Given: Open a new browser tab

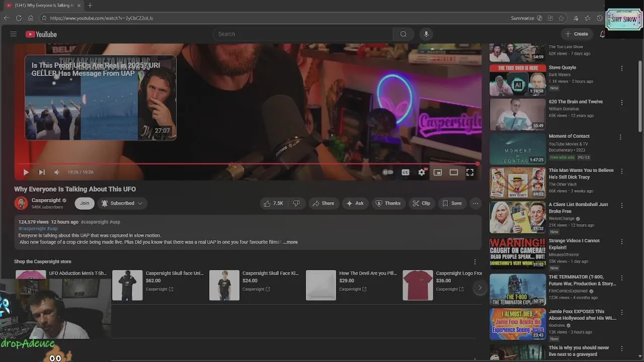Looking at the screenshot, I should (90, 6).
